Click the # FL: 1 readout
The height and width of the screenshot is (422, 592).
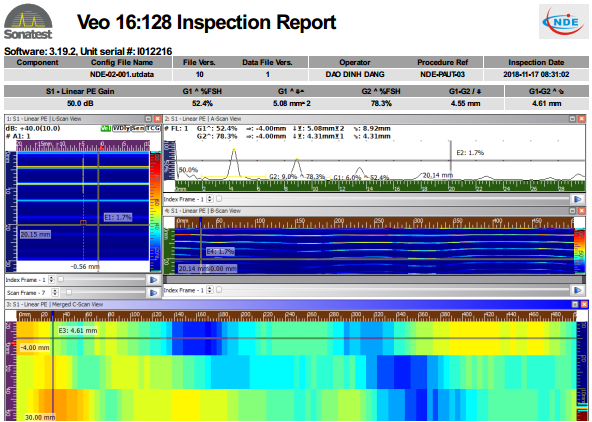[176, 128]
